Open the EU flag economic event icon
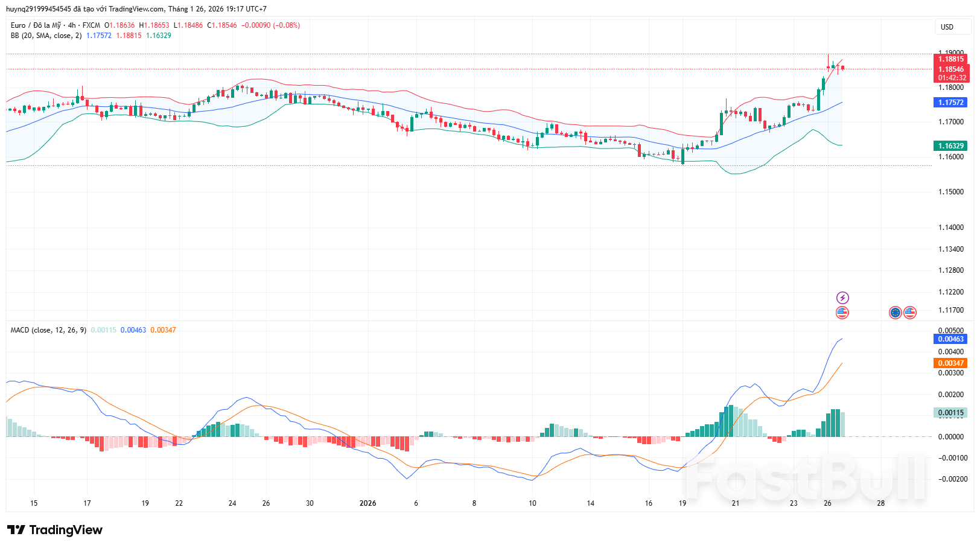The height and width of the screenshot is (548, 980). coord(895,312)
